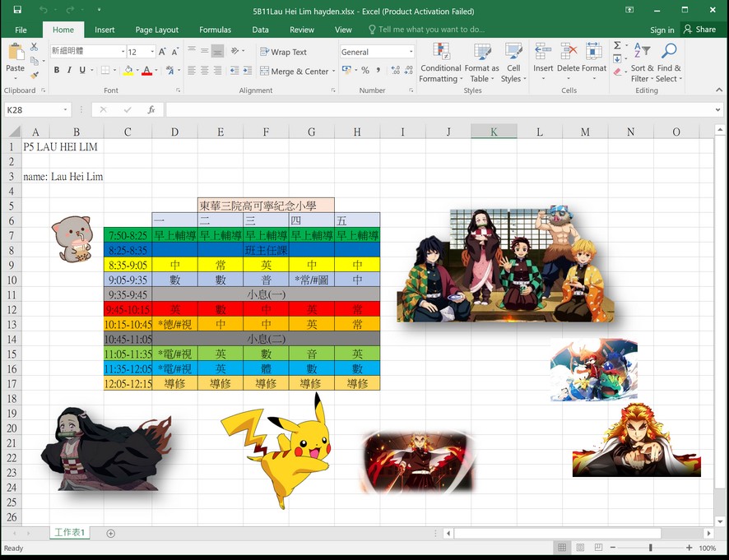Toggle Underline formatting

(82, 70)
